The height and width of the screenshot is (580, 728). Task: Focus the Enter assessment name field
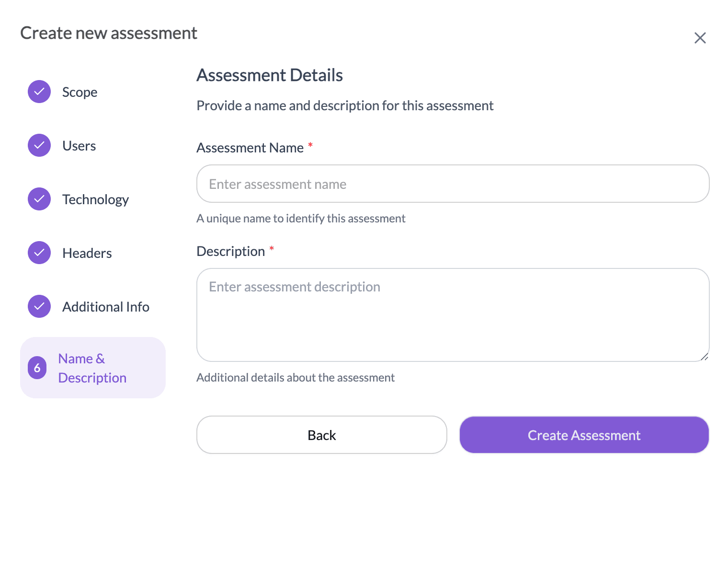453,184
